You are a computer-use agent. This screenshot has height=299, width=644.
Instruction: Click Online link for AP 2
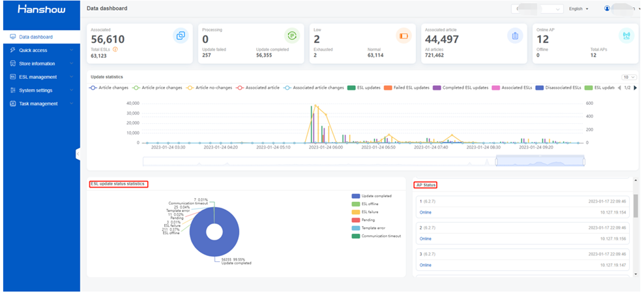coord(426,238)
